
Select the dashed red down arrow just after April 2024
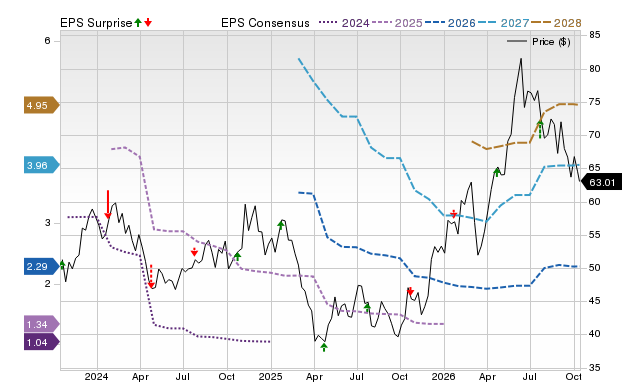tap(151, 276)
